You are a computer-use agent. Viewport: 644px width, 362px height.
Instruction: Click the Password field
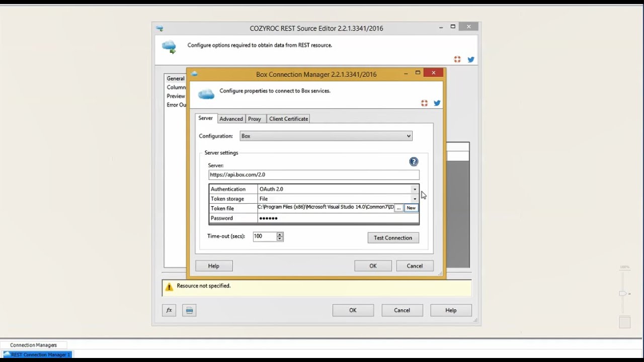(338, 218)
